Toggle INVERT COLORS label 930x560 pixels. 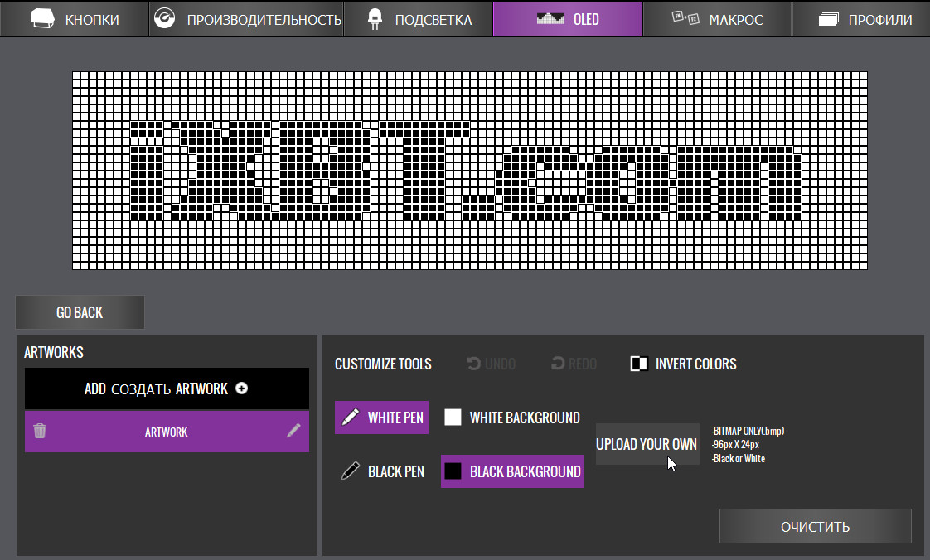(x=695, y=364)
